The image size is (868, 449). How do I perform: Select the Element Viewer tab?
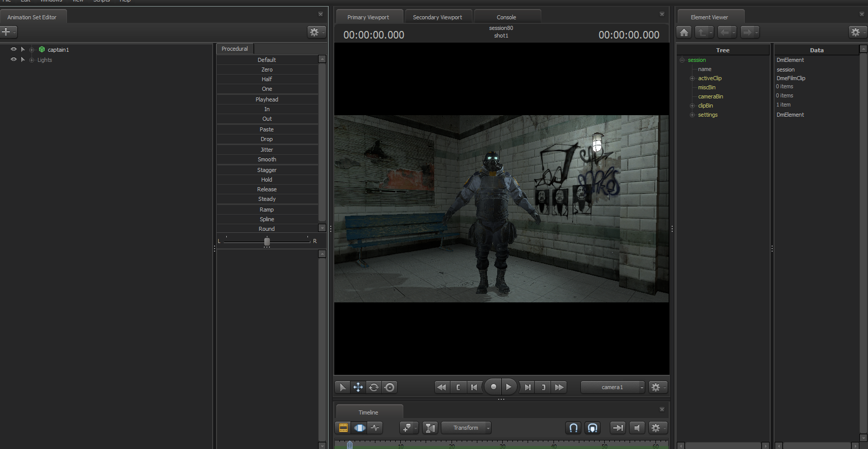pyautogui.click(x=710, y=17)
